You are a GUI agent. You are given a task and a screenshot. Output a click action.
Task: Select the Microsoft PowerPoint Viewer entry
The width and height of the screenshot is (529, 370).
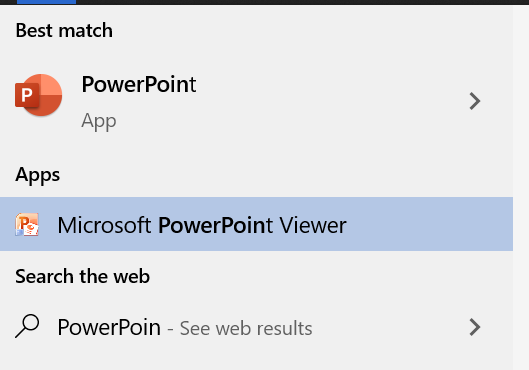tap(256, 224)
